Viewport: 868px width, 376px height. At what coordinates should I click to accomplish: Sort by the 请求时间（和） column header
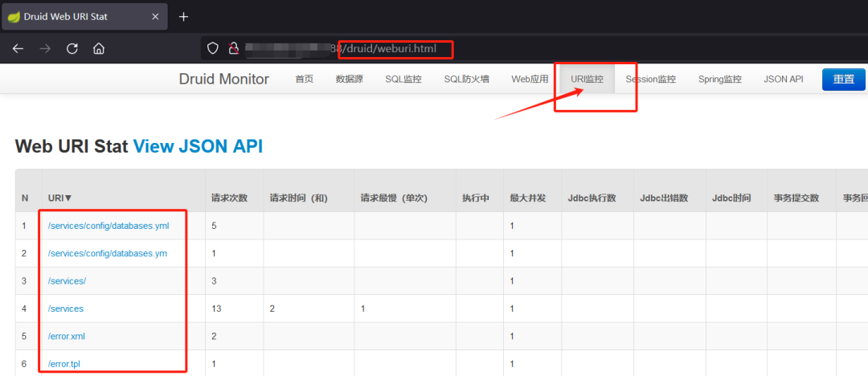pyautogui.click(x=298, y=198)
